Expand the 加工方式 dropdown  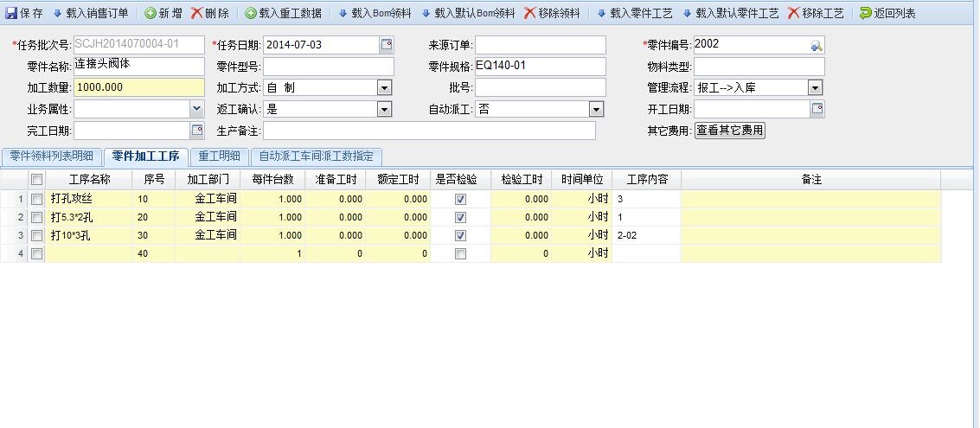[x=384, y=87]
